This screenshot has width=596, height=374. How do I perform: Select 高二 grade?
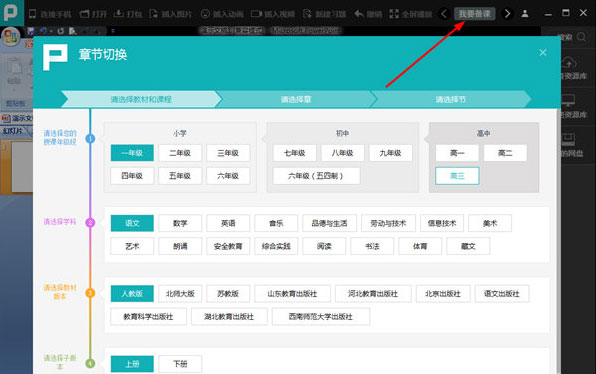[505, 153]
